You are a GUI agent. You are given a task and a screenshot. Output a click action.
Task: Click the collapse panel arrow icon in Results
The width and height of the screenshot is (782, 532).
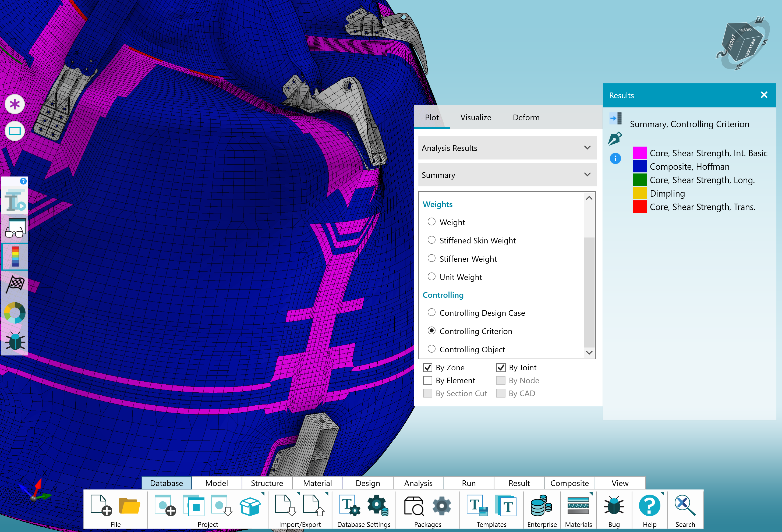[x=615, y=118]
